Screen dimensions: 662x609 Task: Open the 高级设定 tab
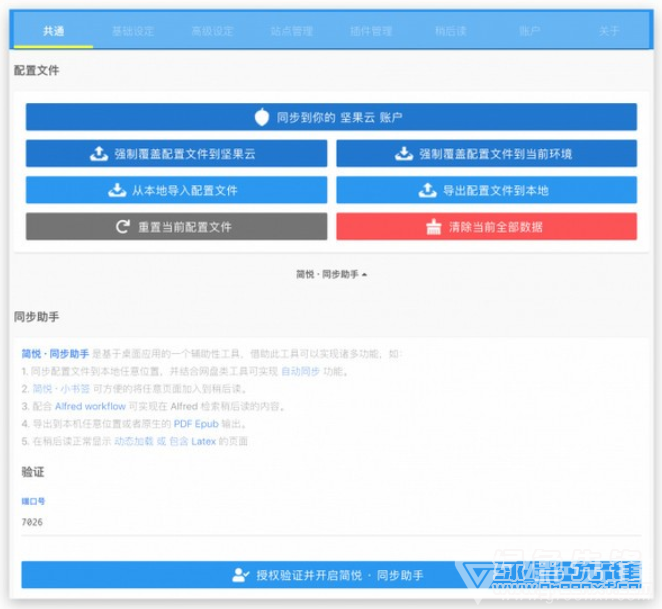pos(212,31)
